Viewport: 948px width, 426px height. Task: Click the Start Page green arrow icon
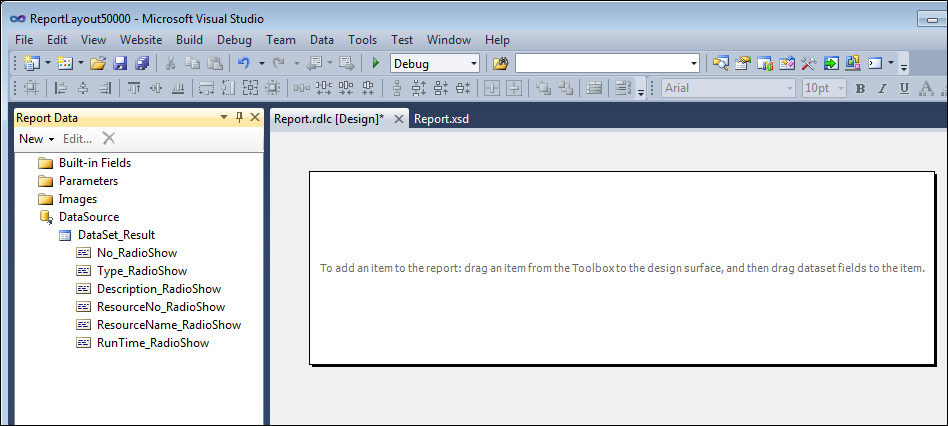pyautogui.click(x=831, y=63)
